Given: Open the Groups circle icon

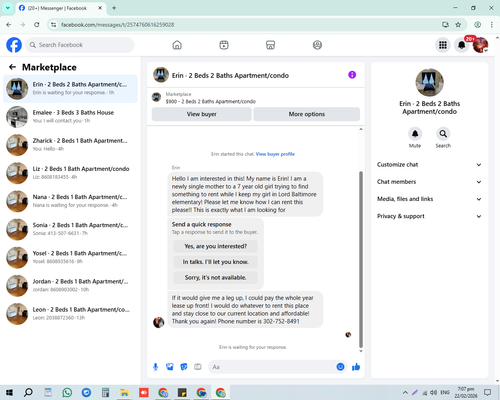Looking at the screenshot, I should [317, 45].
